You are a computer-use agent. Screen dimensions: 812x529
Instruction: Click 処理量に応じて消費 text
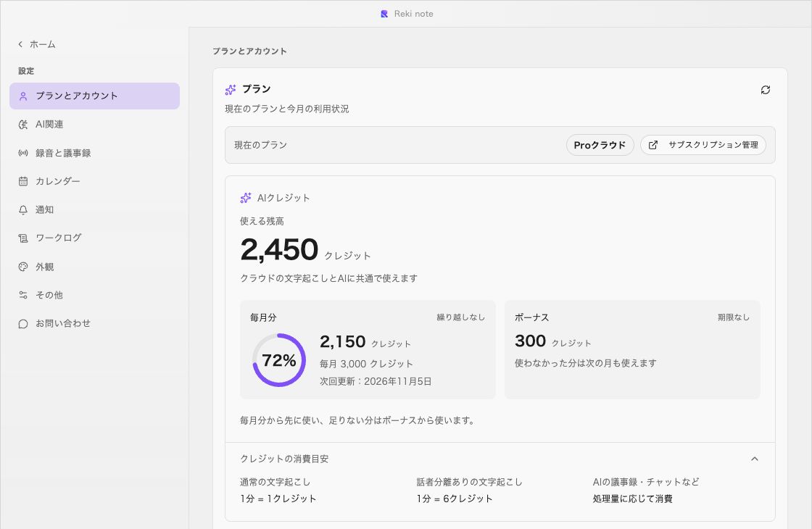coord(633,499)
